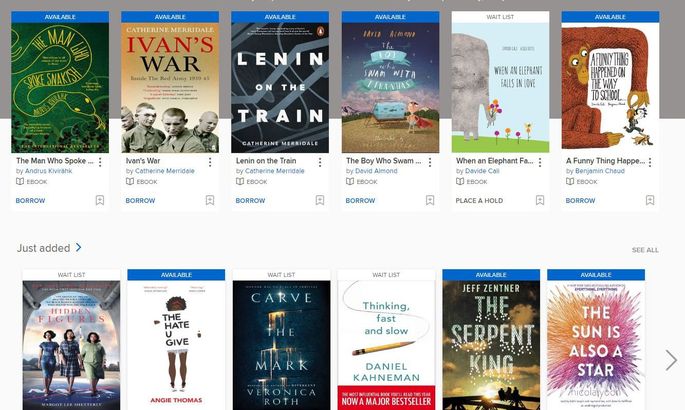
Task: Advance the Just added carousel with next arrow
Action: click(671, 360)
